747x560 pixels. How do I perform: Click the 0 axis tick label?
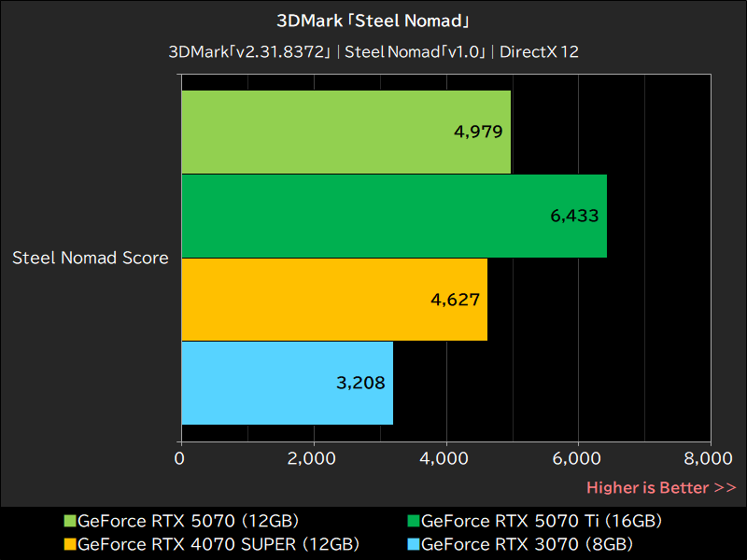tap(179, 458)
